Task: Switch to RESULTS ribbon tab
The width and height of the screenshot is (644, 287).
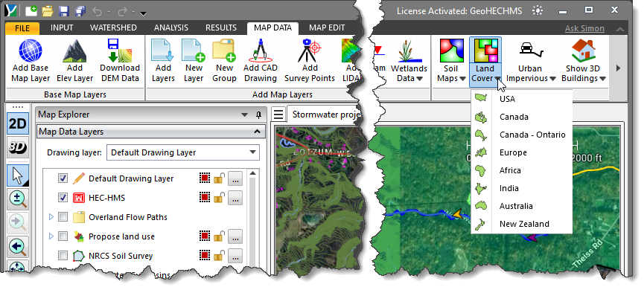Action: point(221,28)
